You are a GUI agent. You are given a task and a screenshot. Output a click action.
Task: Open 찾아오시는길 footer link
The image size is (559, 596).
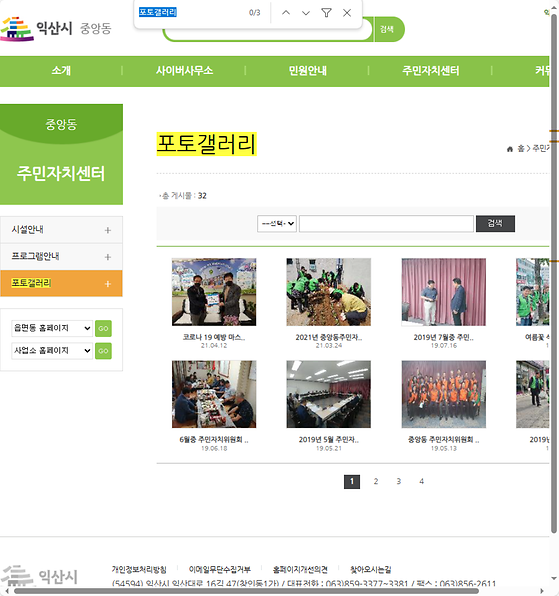point(371,569)
